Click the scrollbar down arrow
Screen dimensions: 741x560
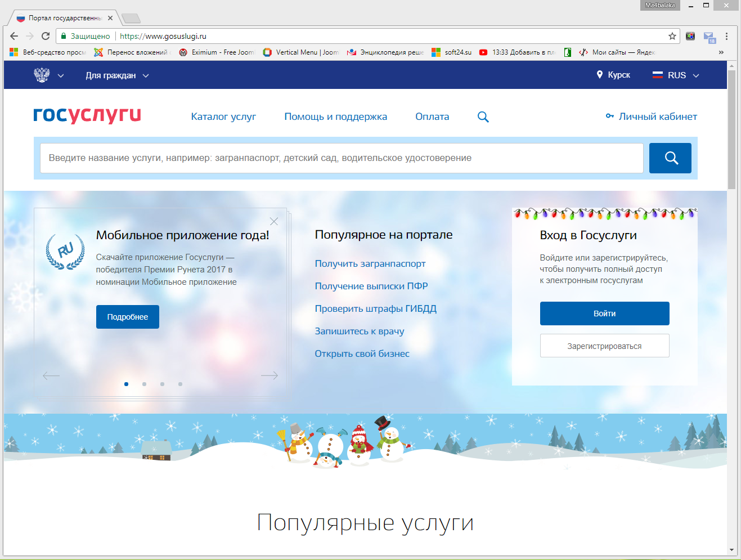tap(731, 550)
